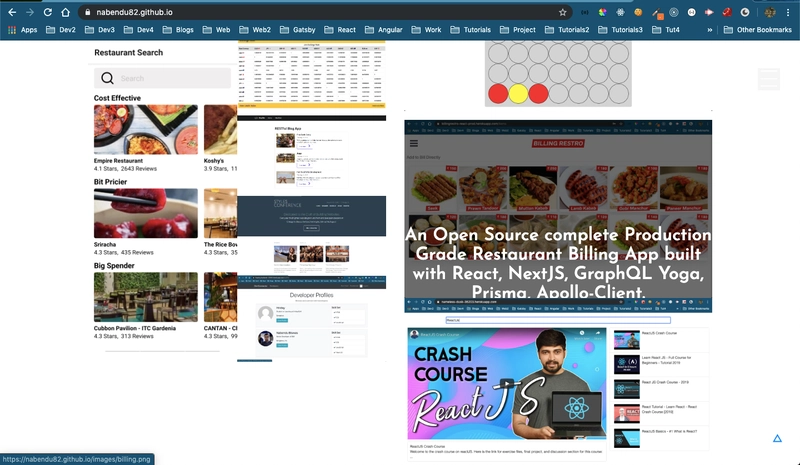800x465 pixels.
Task: Go back to the previous page
Action: [x=12, y=12]
